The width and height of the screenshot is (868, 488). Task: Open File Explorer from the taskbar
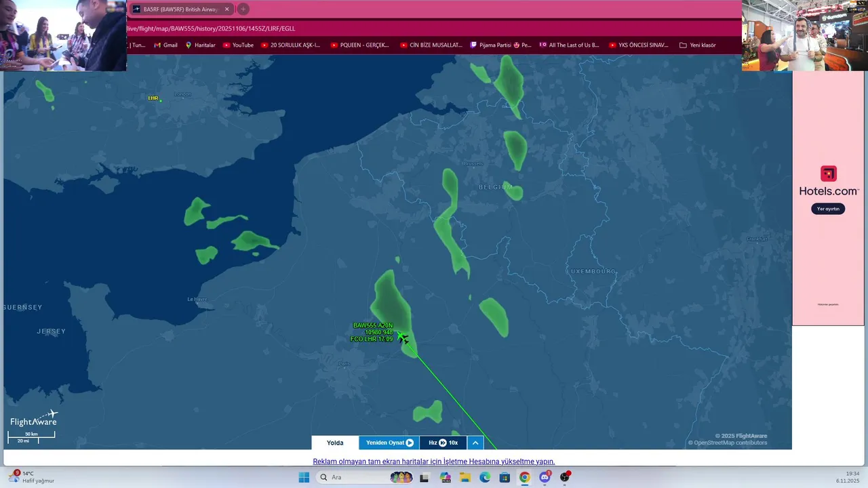465,477
